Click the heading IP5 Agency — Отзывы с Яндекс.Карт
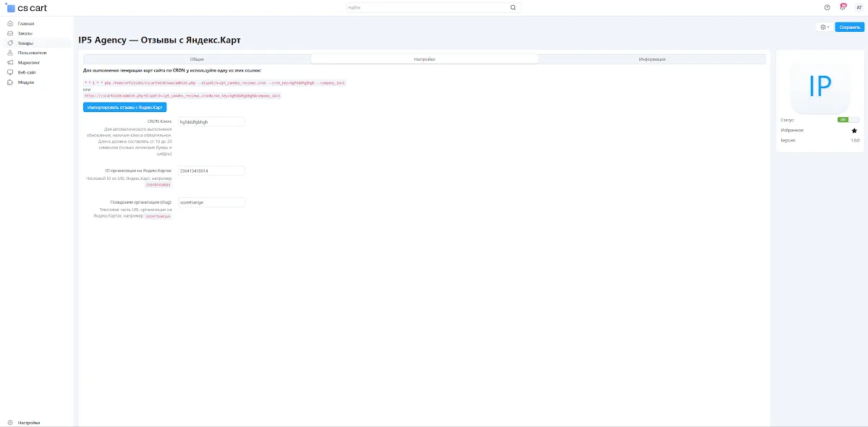 point(160,40)
